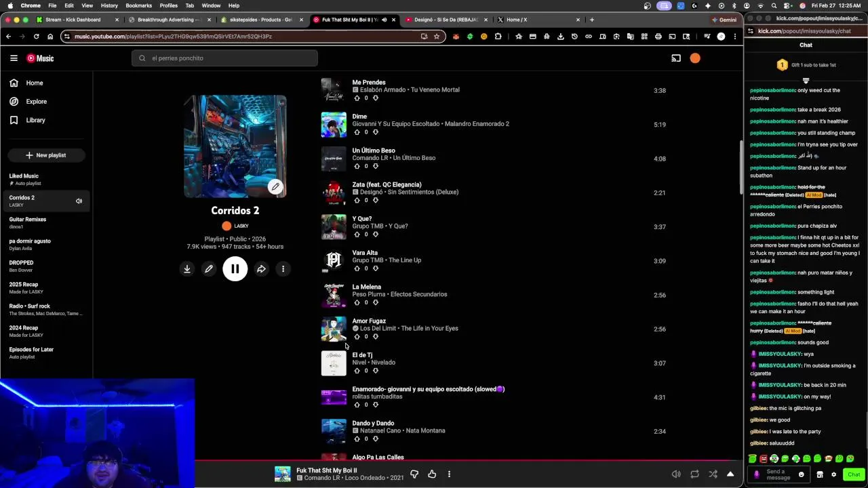Toggle shuffle in the player bar
Viewport: 868px width, 488px height.
pos(713,474)
